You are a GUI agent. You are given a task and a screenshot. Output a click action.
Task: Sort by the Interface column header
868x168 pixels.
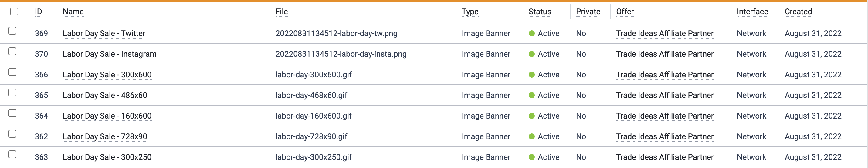pyautogui.click(x=752, y=12)
